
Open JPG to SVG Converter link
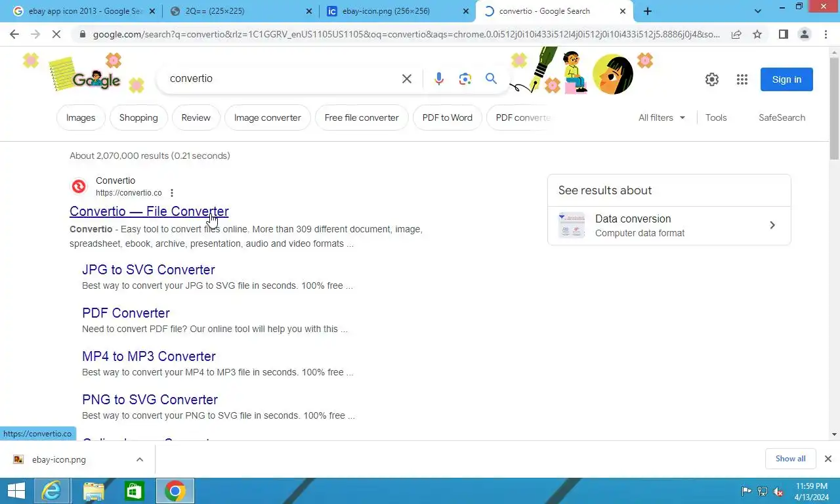click(x=148, y=270)
